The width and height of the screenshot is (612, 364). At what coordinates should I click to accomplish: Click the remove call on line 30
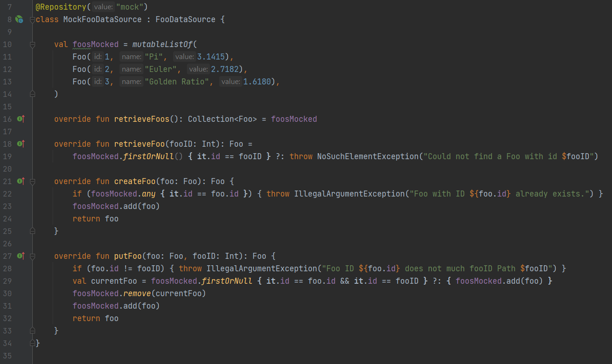pyautogui.click(x=137, y=293)
